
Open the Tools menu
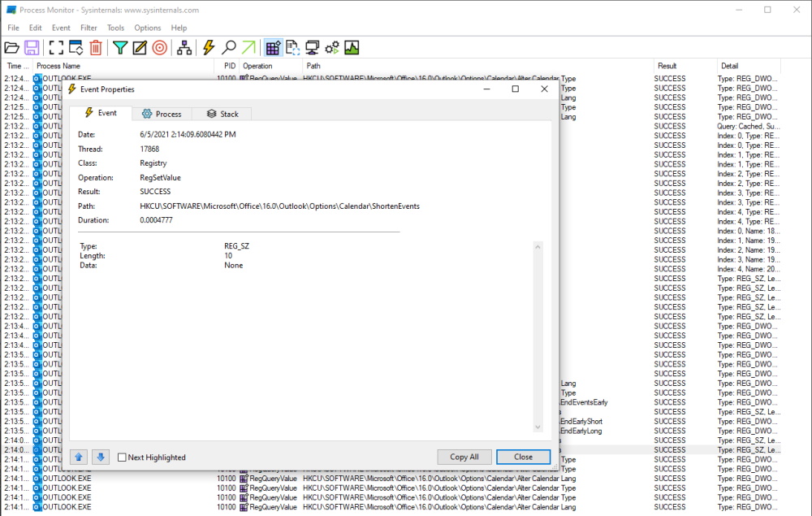(115, 28)
